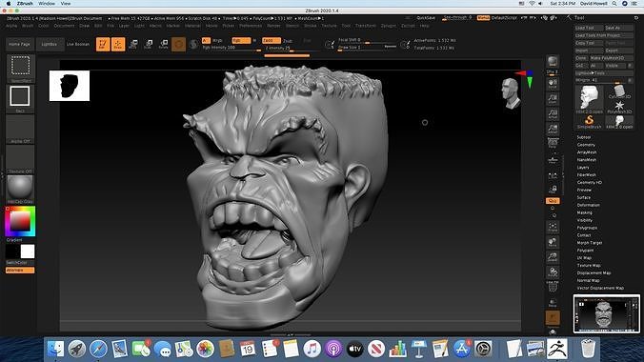
Task: Open the Rect stroke type selector
Action: [20, 99]
